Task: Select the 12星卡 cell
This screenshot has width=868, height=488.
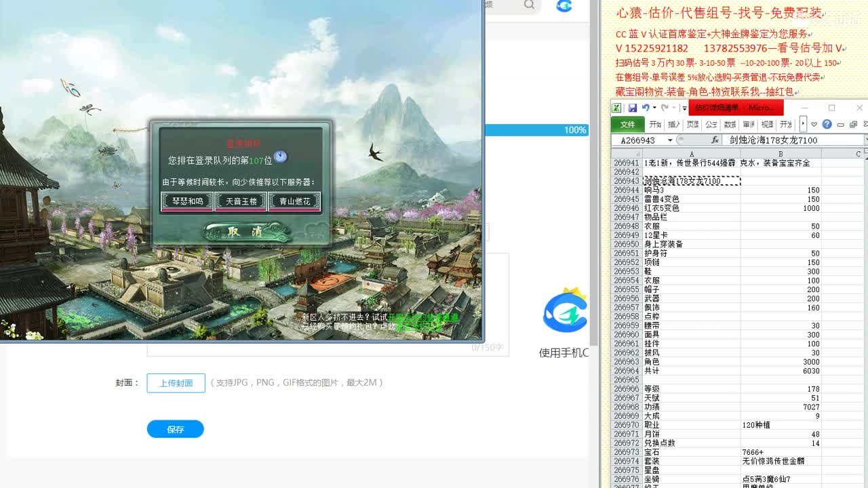Action: click(x=692, y=235)
